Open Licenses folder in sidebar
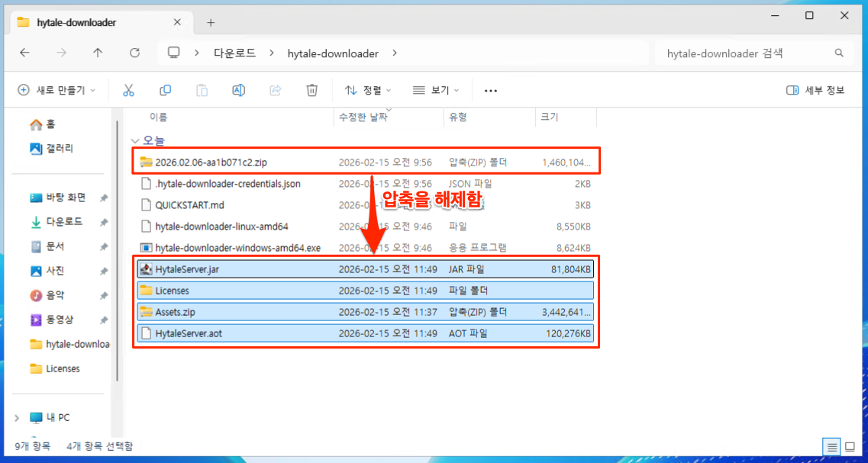 tap(56, 368)
